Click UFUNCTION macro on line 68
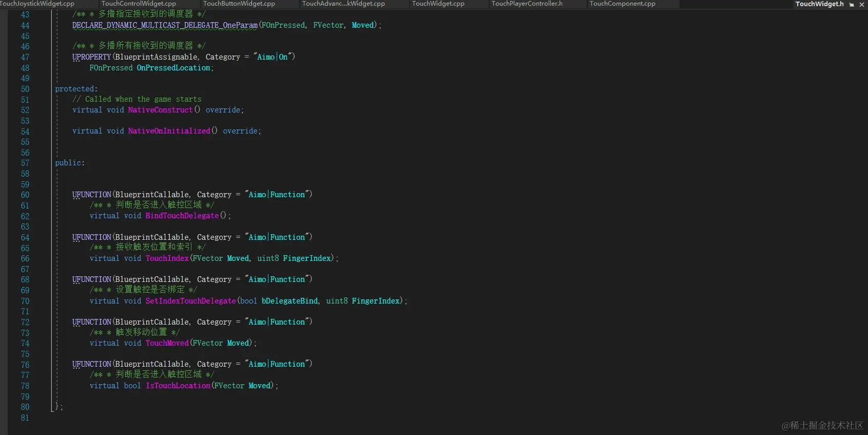 pos(91,279)
